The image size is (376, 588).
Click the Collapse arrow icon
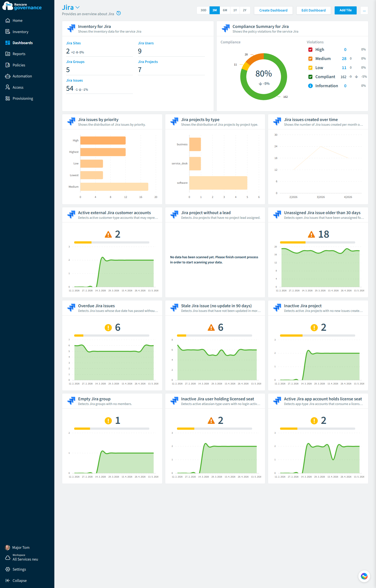[x=8, y=581]
